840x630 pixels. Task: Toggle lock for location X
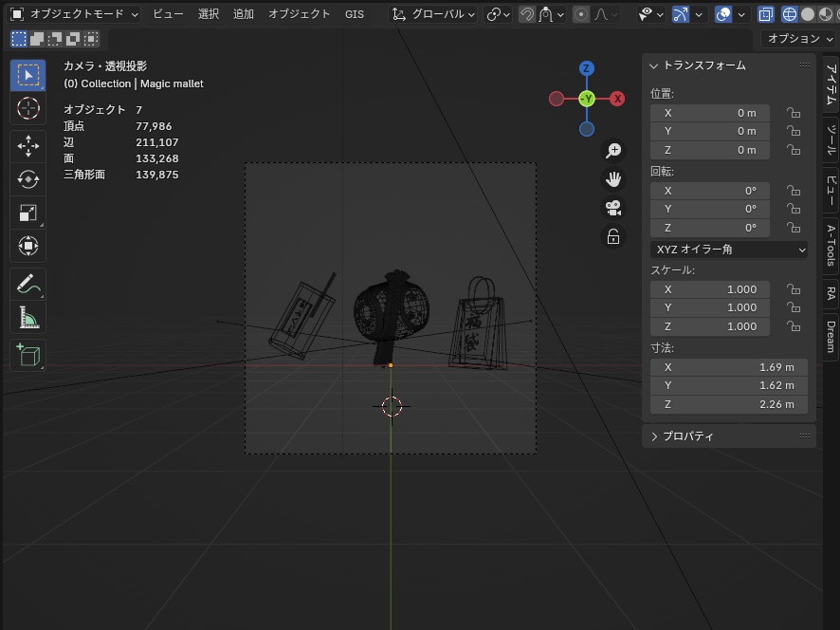click(794, 113)
